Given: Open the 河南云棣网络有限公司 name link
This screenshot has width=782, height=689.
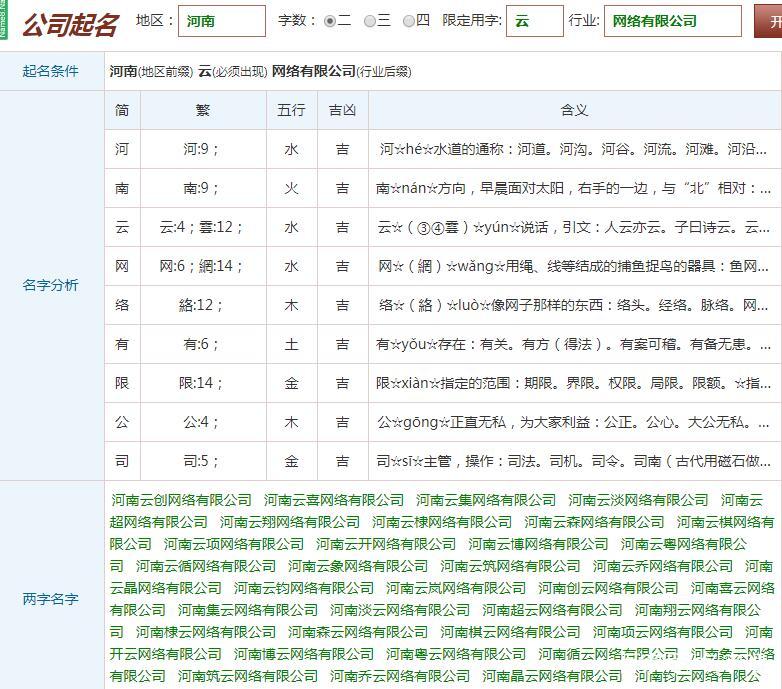Looking at the screenshot, I should 442,522.
